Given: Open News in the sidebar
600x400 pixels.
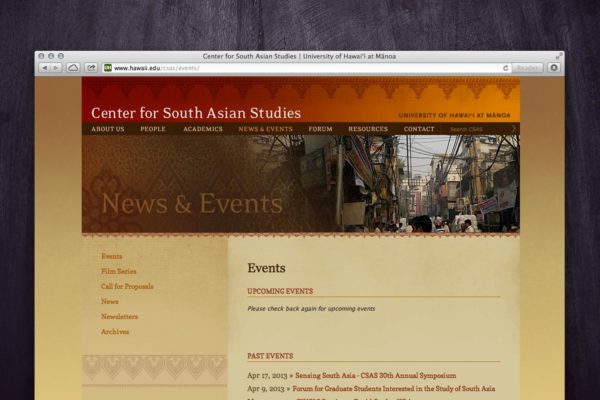Looking at the screenshot, I should tap(109, 302).
